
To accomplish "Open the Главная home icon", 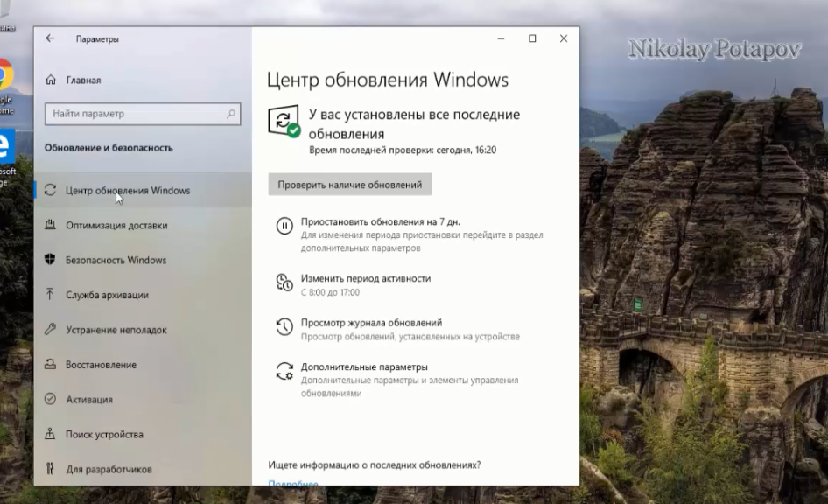I will (x=51, y=80).
